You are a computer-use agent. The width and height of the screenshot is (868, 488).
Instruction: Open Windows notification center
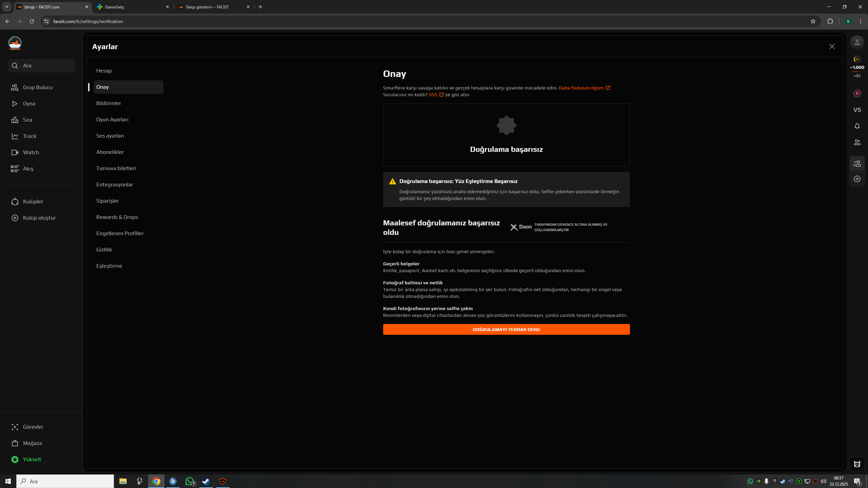[857, 481]
